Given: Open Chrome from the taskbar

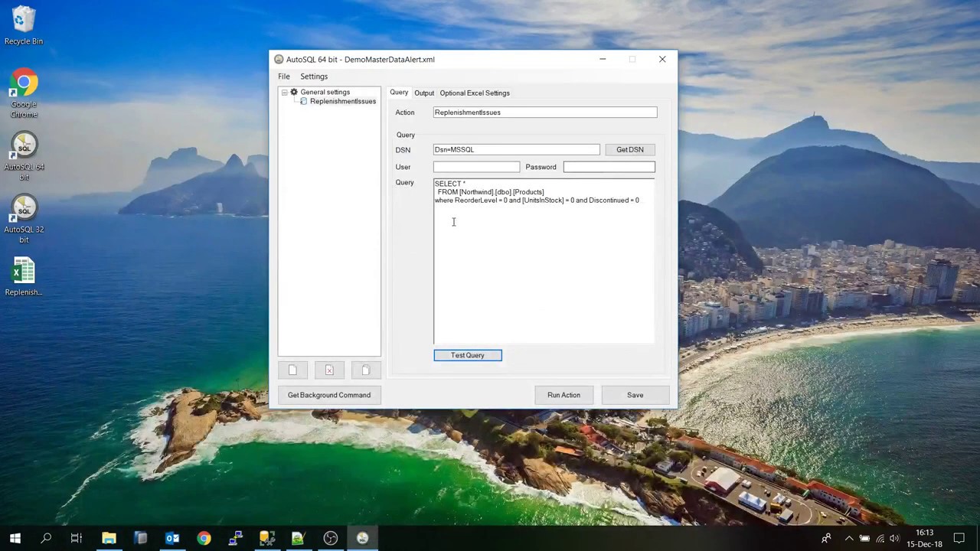Looking at the screenshot, I should point(204,538).
